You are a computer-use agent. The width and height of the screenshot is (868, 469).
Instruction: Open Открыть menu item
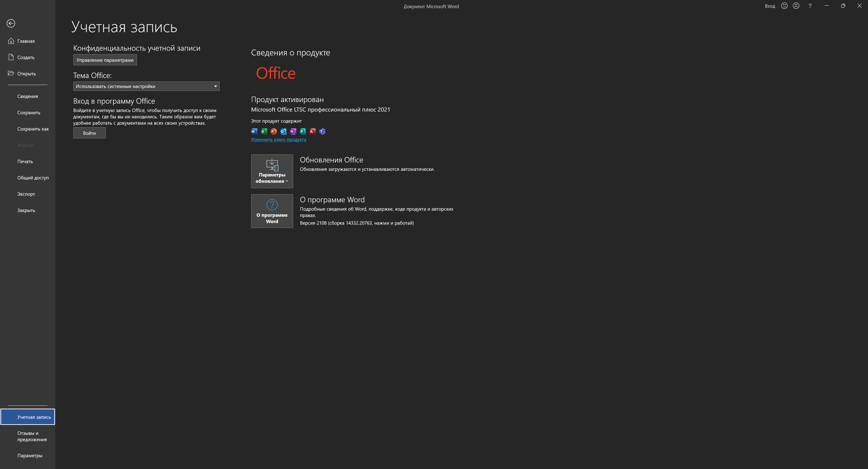click(28, 74)
